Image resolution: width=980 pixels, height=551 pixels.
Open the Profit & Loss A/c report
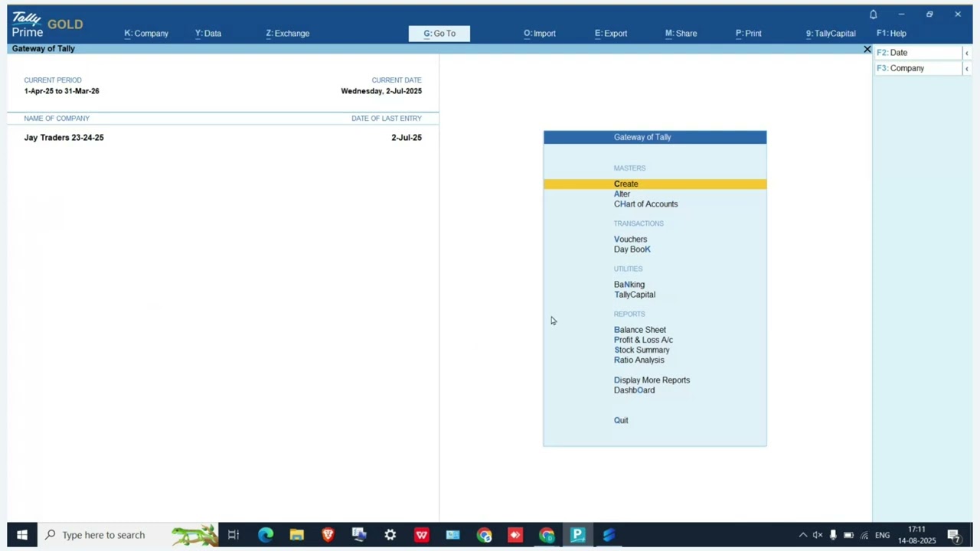(643, 340)
